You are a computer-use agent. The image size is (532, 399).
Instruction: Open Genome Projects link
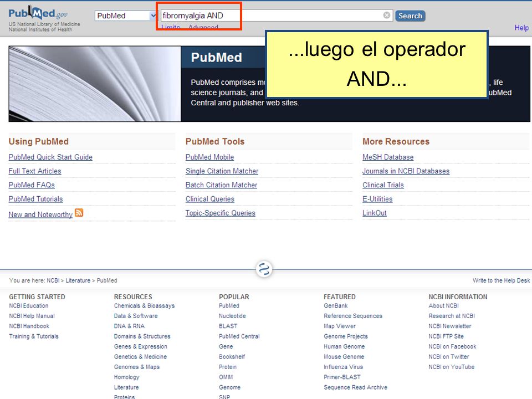pos(346,336)
